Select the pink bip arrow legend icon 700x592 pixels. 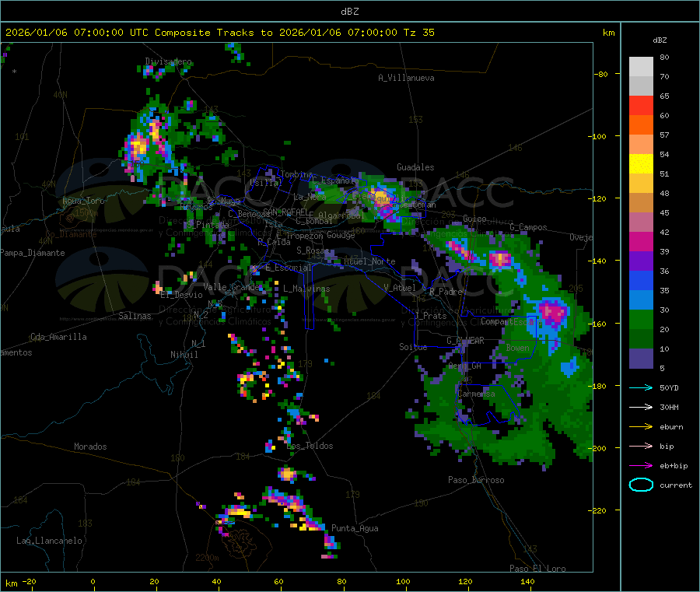[x=641, y=446]
